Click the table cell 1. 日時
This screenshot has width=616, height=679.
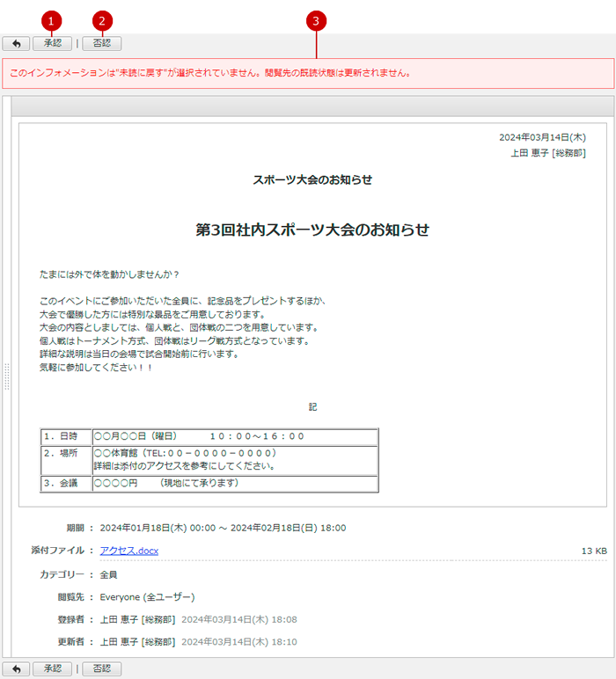66,436
